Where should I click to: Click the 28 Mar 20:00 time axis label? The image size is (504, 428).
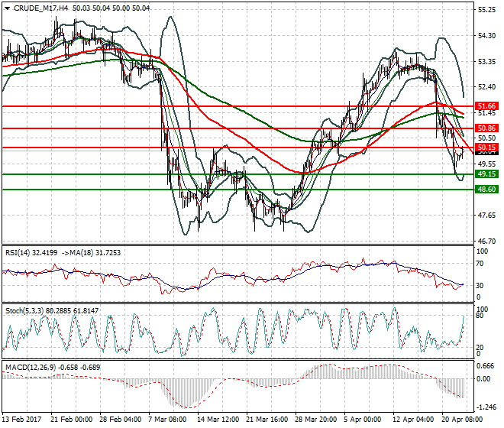pyautogui.click(x=315, y=420)
